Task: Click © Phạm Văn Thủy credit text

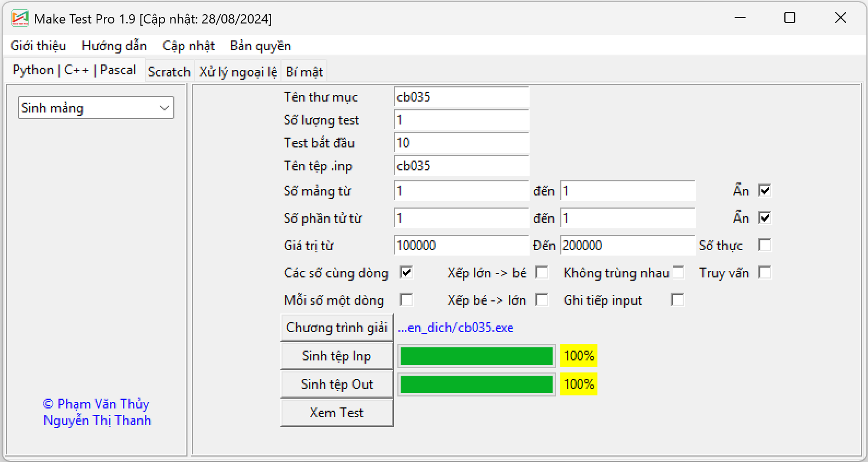Action: (96, 404)
